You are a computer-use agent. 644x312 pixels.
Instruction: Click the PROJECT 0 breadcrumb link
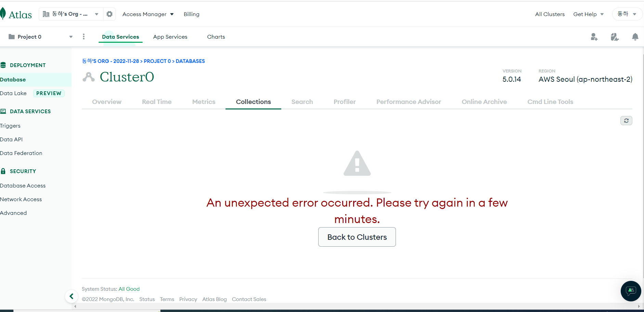pos(157,61)
